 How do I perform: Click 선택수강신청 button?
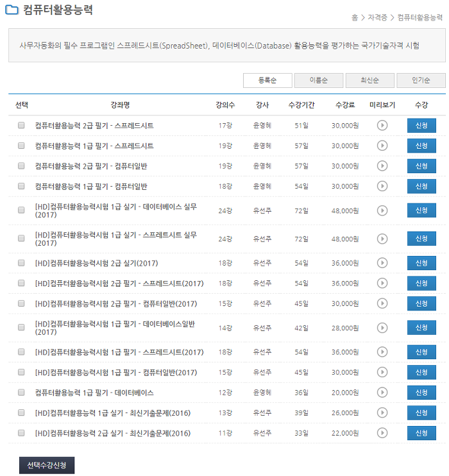pos(47,465)
